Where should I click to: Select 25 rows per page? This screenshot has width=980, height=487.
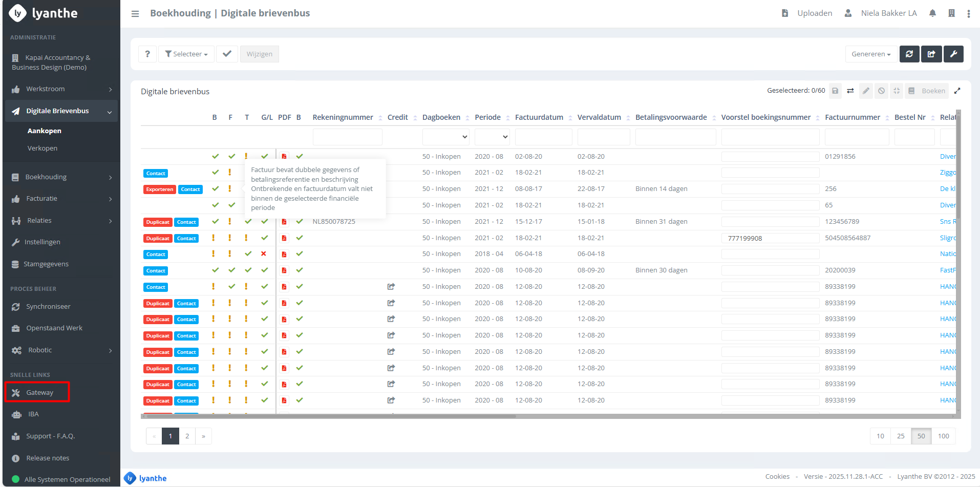pyautogui.click(x=901, y=436)
